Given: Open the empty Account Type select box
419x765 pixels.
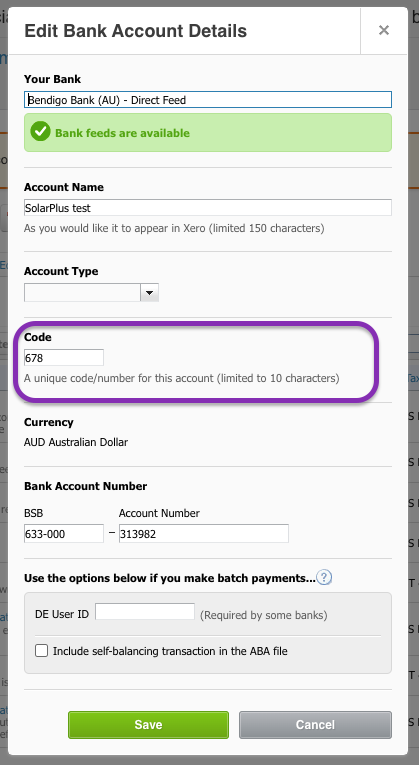Looking at the screenshot, I should tap(91, 293).
